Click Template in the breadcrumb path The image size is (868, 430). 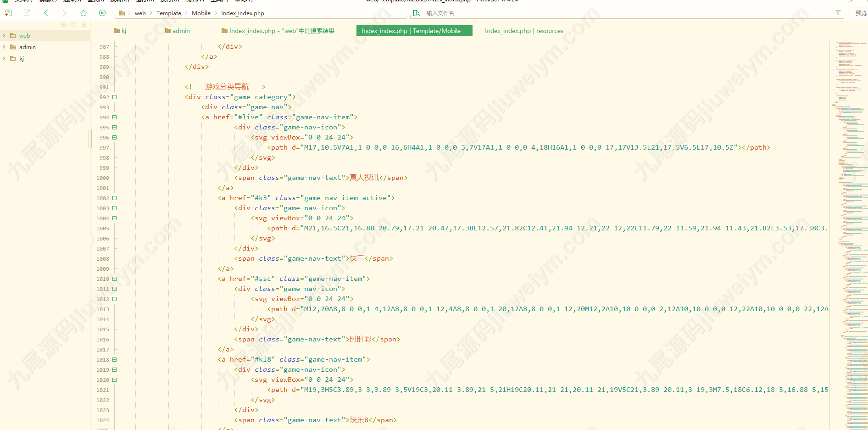pos(169,13)
